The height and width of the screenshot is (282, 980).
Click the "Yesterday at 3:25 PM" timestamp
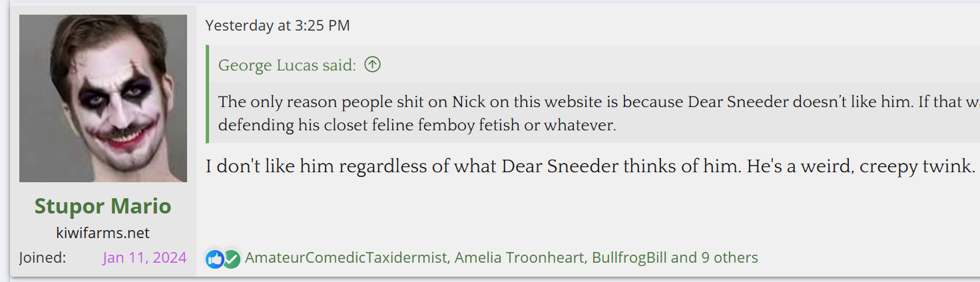click(x=277, y=26)
